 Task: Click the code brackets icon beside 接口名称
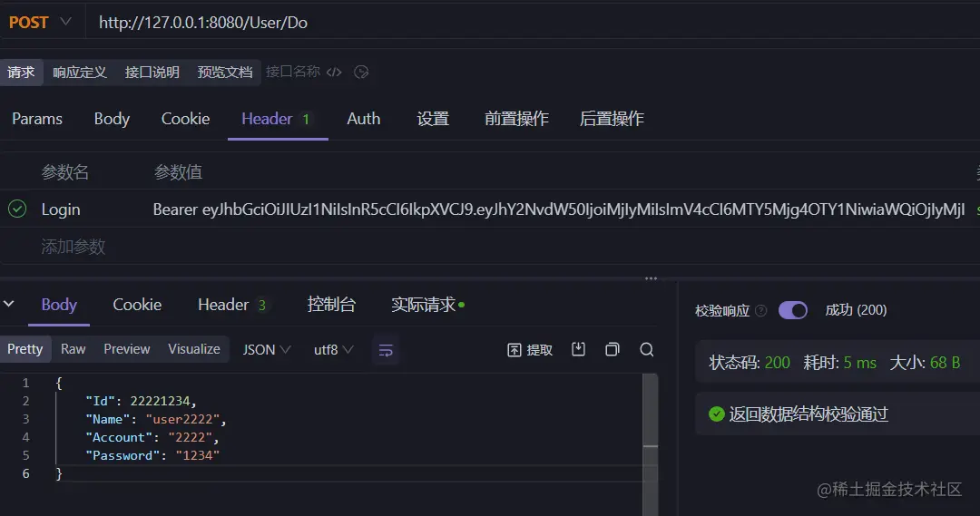click(x=334, y=72)
